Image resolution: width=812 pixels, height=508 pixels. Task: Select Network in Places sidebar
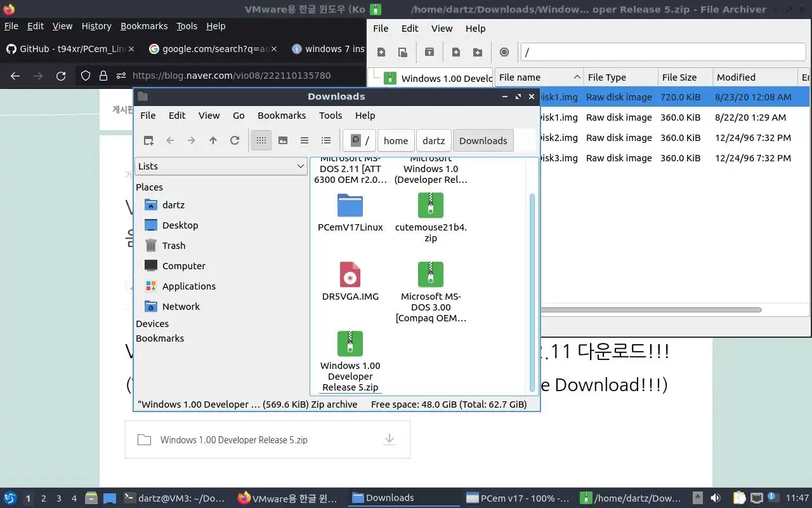pyautogui.click(x=181, y=306)
